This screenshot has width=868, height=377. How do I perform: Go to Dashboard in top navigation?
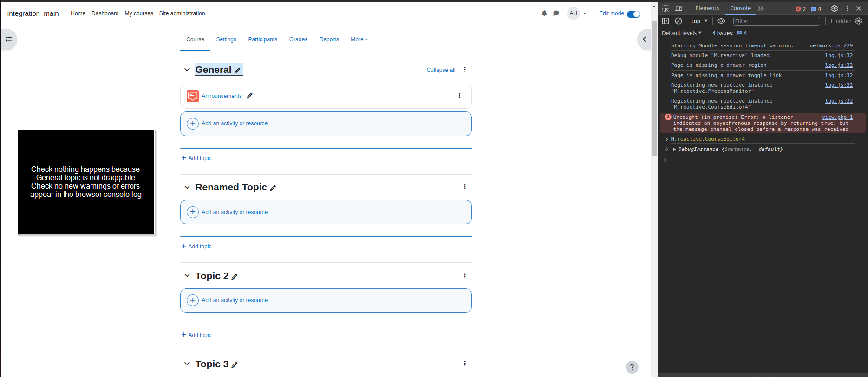105,13
